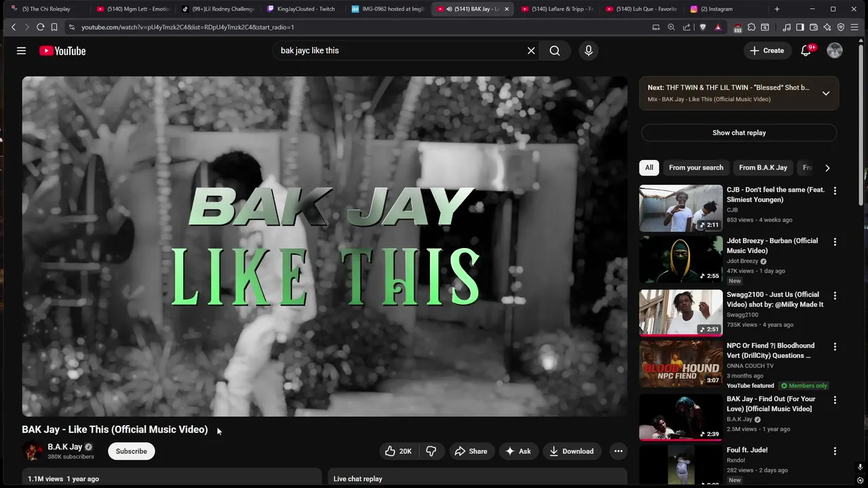Click the magnifier search button

[555, 51]
